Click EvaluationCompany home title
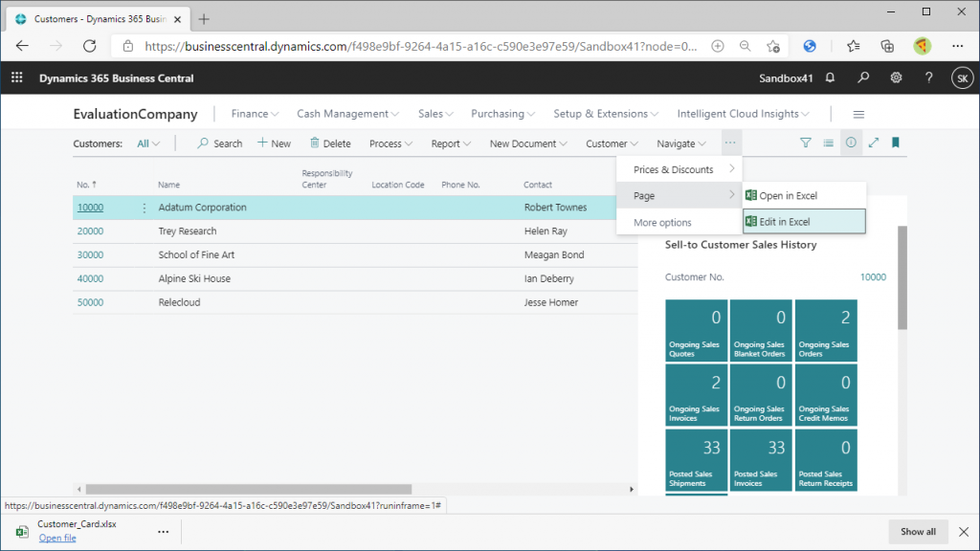 tap(135, 114)
